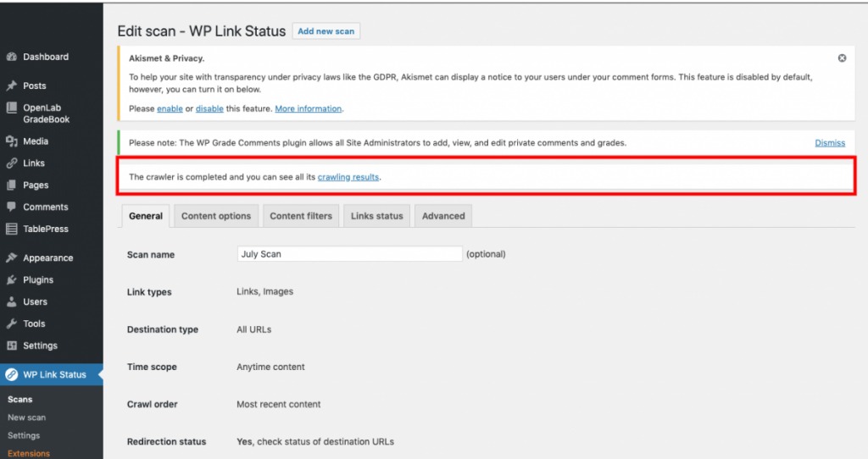Open the Links label in the sidebar
Viewport: 868px width, 459px height.
(33, 163)
